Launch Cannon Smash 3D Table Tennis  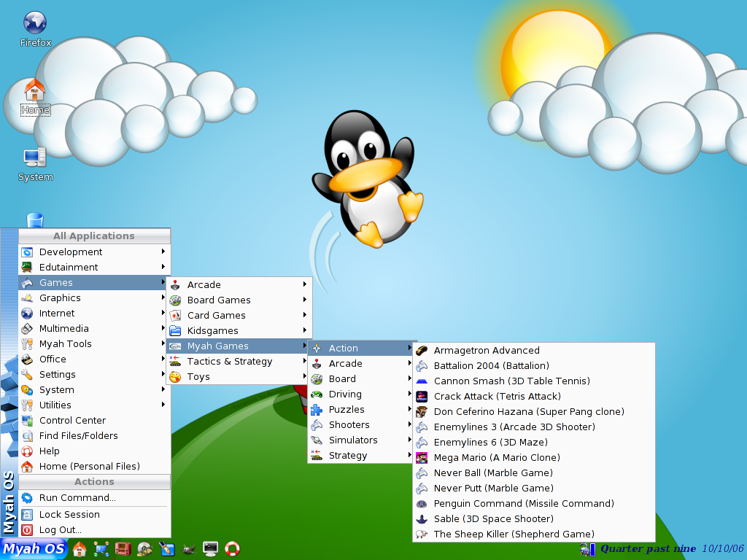tap(533, 381)
